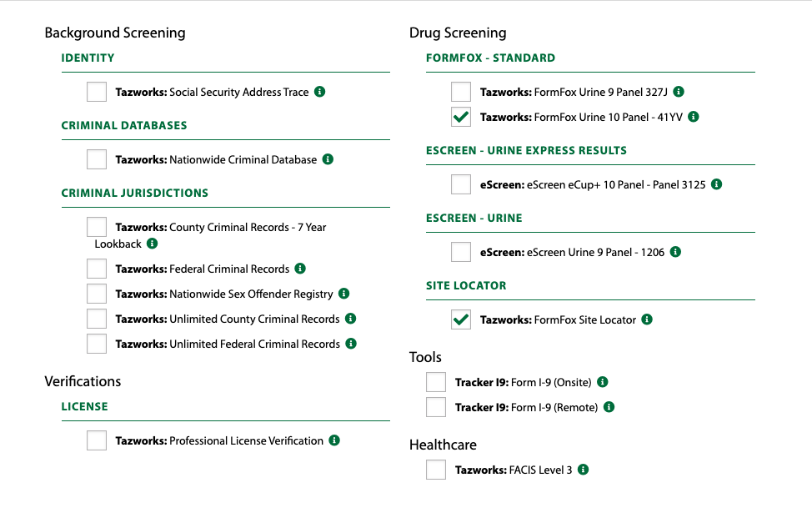Check Form I-9 (Remote) option

[436, 407]
